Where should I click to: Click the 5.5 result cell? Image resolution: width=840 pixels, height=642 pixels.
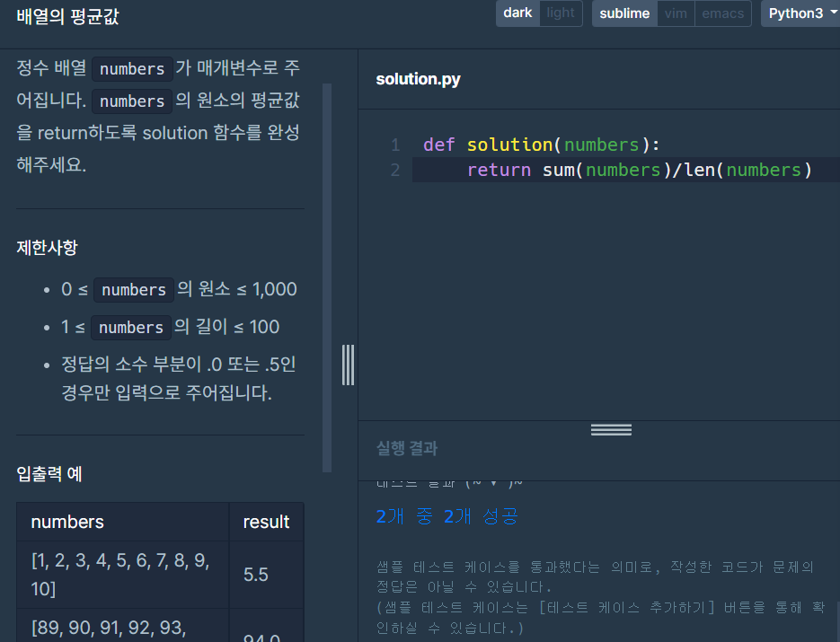266,575
